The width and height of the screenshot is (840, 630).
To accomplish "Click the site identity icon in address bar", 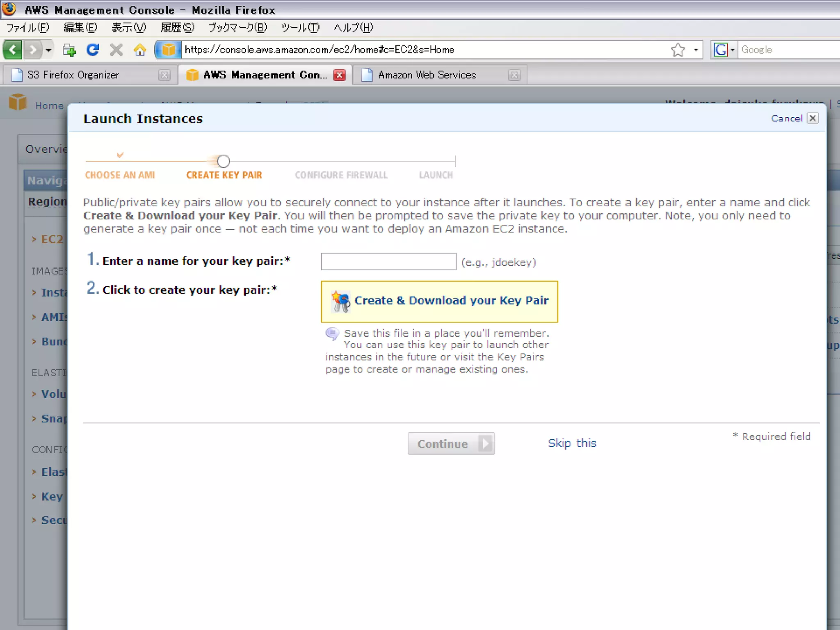I will point(168,50).
